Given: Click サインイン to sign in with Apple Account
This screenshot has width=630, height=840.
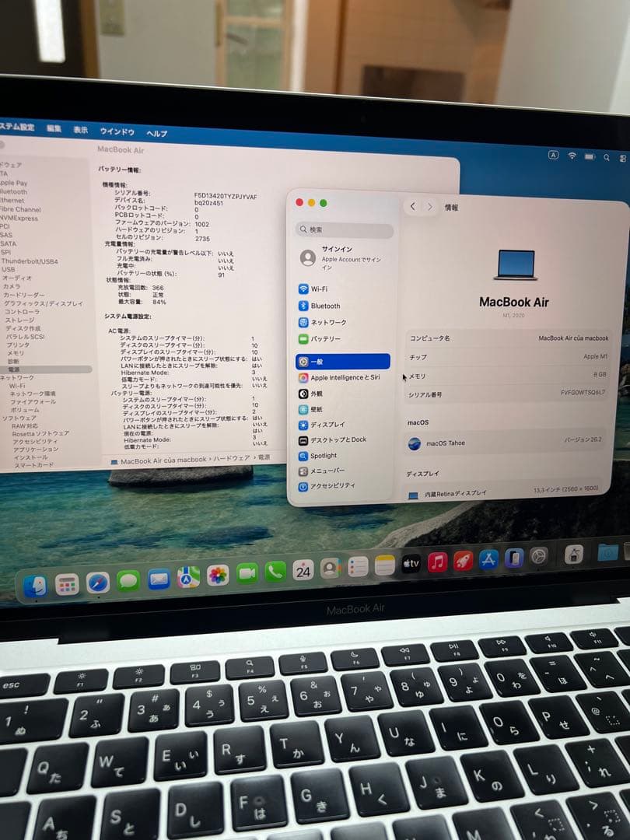Looking at the screenshot, I should point(334,254).
